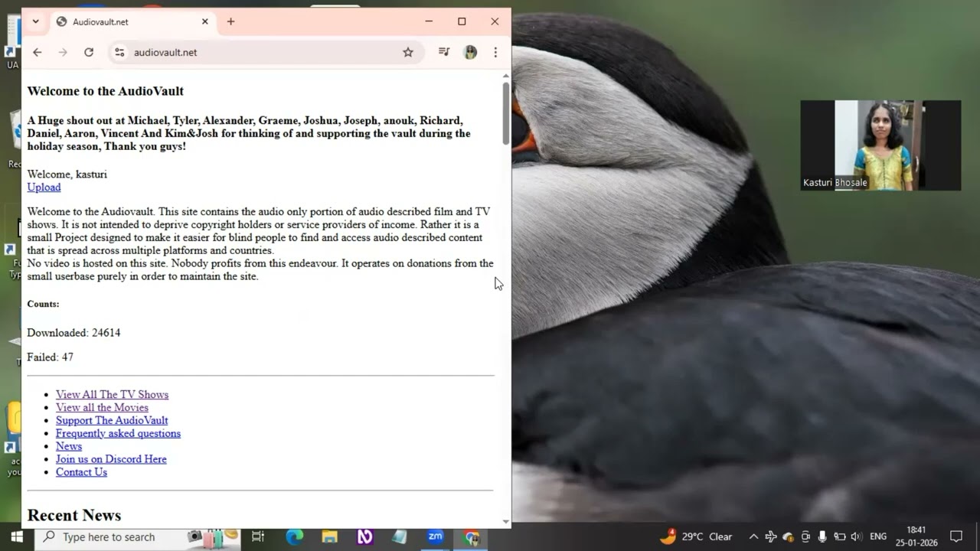Show hidden system tray icons

click(753, 536)
